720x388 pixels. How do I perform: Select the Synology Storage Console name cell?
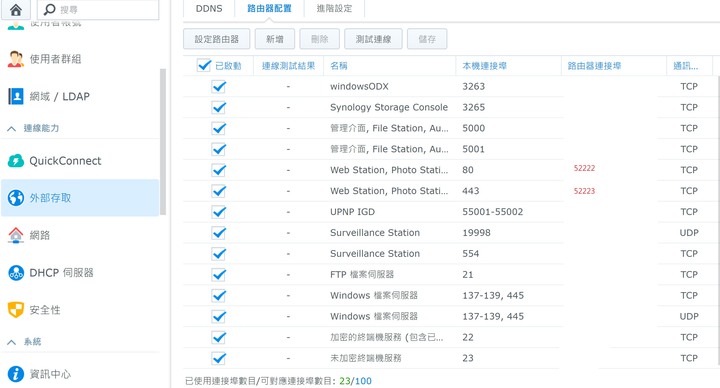tap(389, 107)
